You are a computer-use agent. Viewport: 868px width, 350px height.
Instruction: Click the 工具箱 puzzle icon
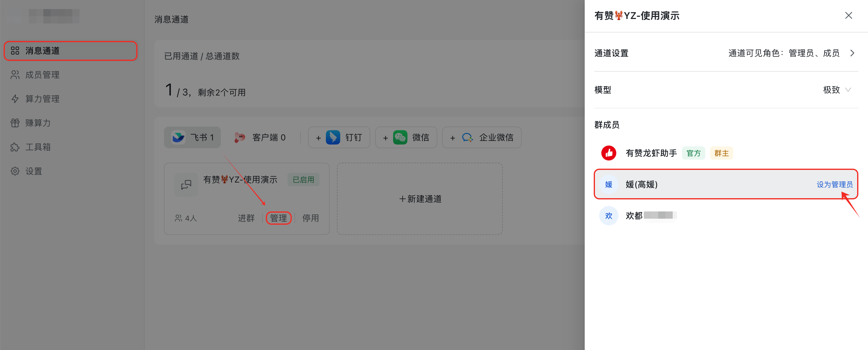[x=15, y=147]
